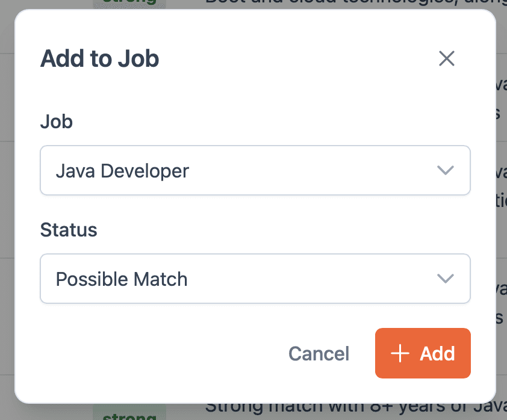Screen dimensions: 507x420
Task: Open the Job selector showing Java Developer
Action: pos(255,170)
